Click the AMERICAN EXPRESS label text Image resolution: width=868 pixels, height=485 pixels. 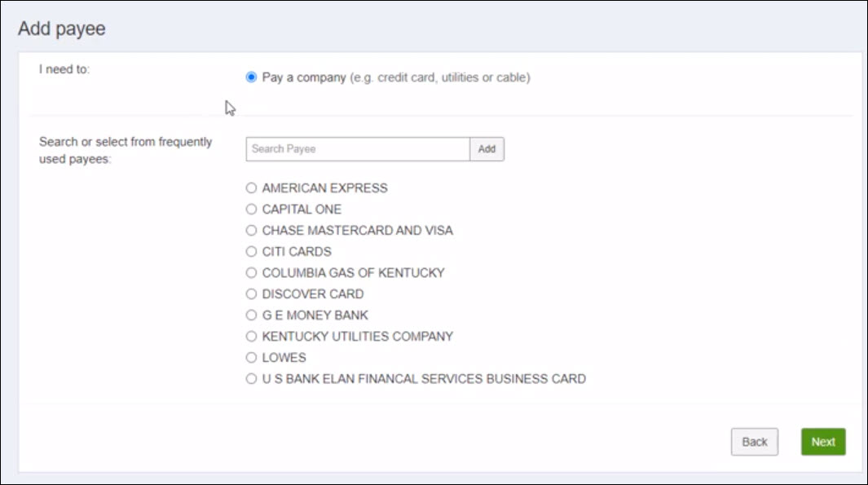pos(325,188)
